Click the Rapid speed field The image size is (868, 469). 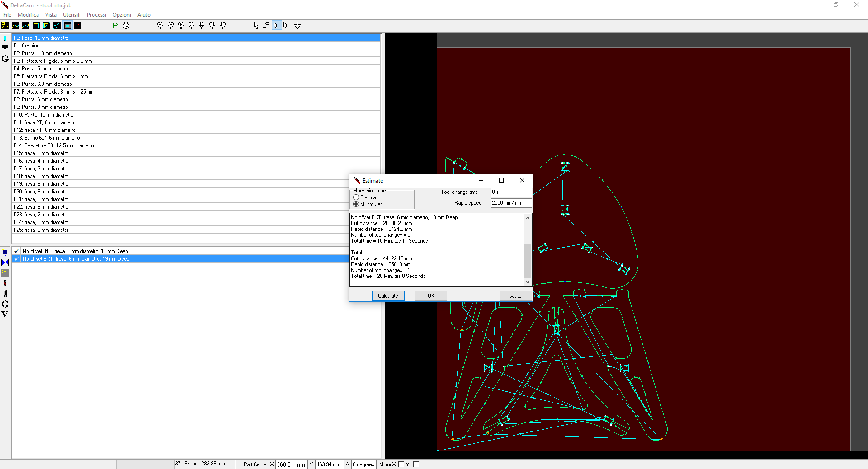[x=511, y=203]
